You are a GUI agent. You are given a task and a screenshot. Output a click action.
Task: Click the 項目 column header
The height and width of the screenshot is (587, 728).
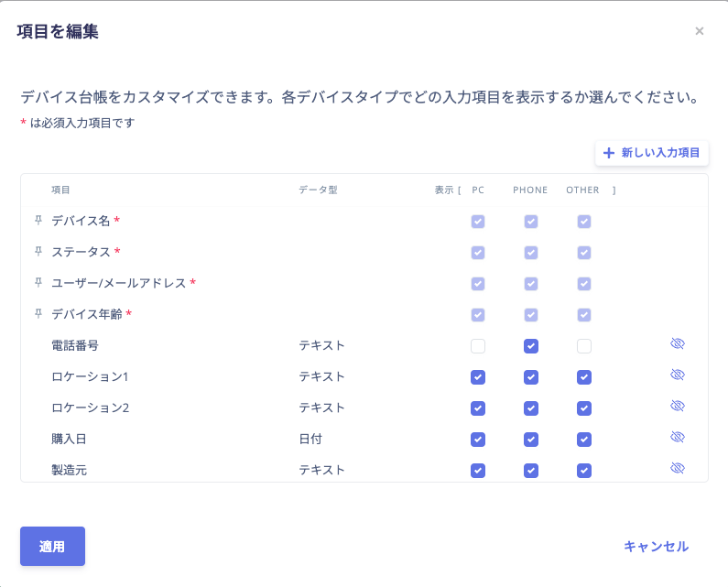click(60, 190)
